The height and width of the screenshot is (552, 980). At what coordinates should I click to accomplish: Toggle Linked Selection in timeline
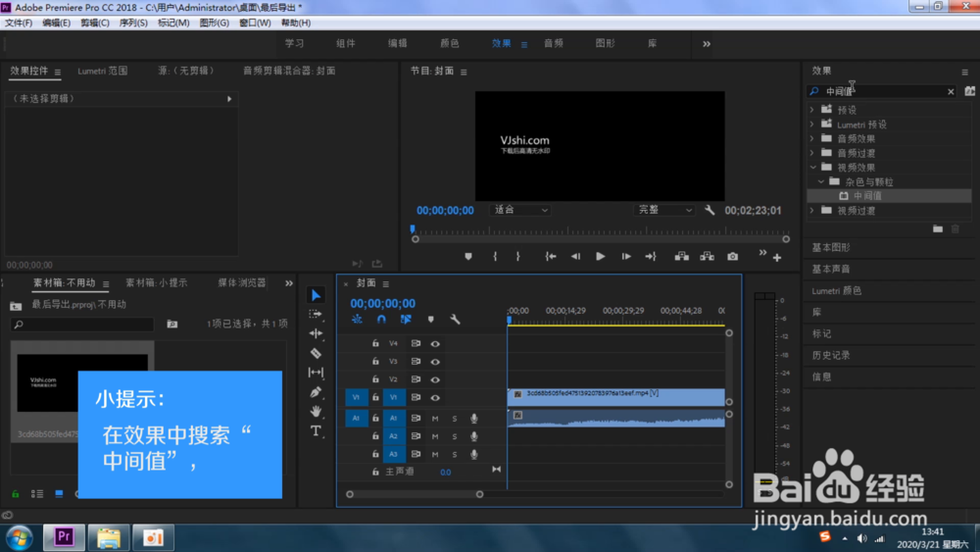pos(406,320)
